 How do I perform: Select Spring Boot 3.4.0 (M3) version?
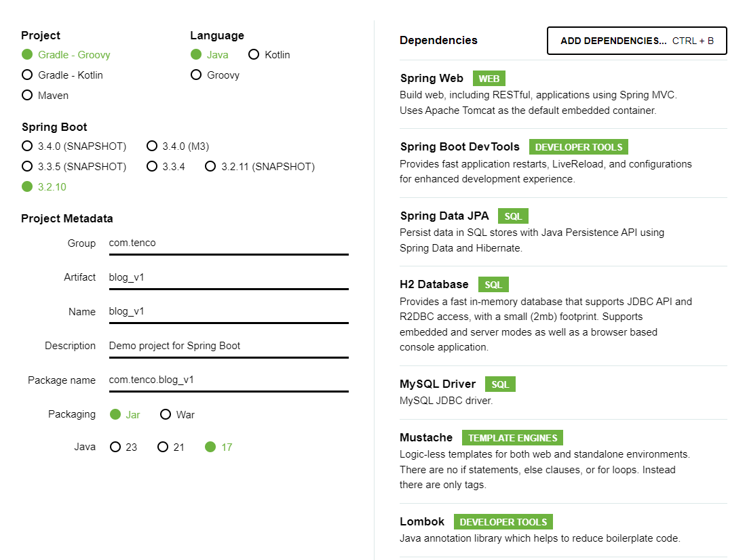tap(178, 146)
